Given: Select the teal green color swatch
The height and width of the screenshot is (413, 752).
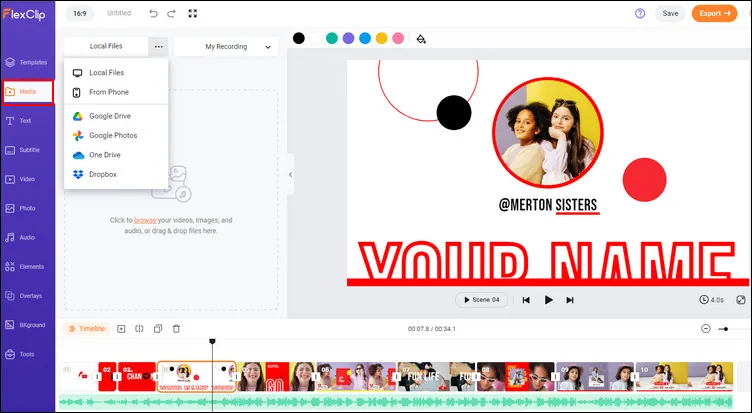Looking at the screenshot, I should (332, 38).
